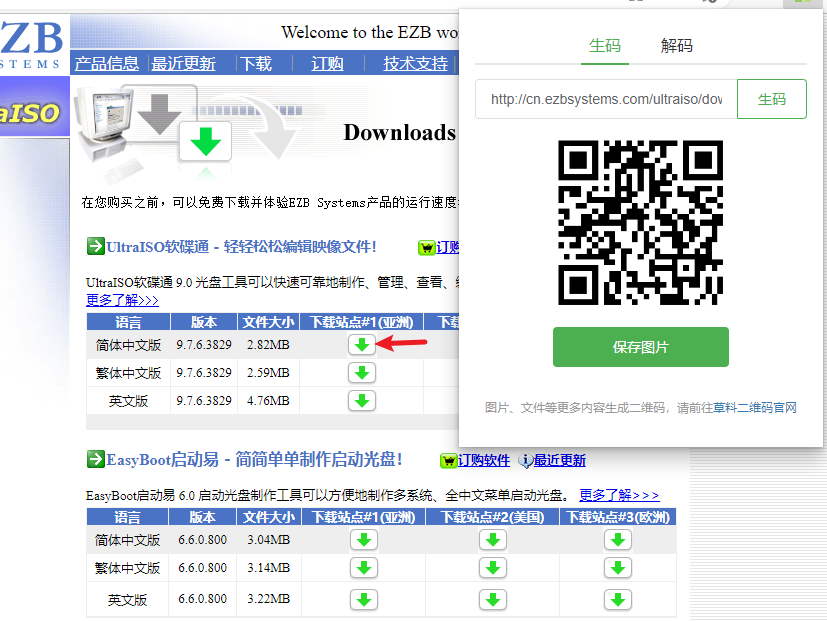Select the EasyBoot 3.22MB file size cell
The height and width of the screenshot is (621, 827).
tap(268, 599)
